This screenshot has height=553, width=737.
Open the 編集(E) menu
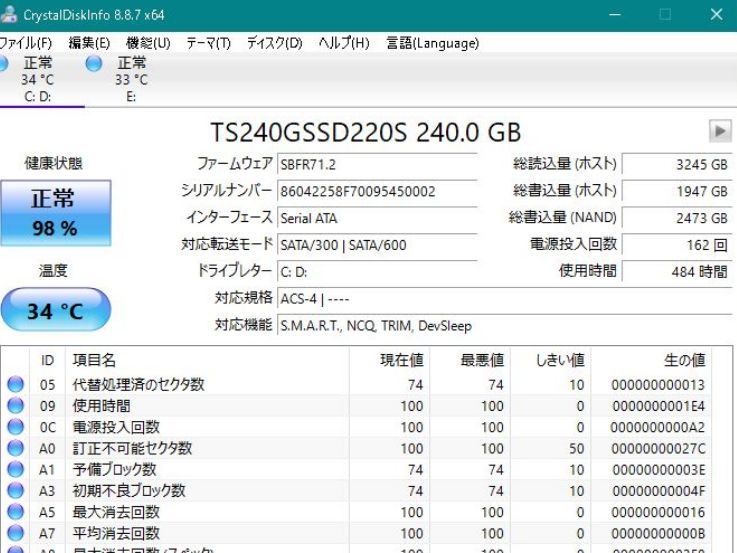point(89,43)
